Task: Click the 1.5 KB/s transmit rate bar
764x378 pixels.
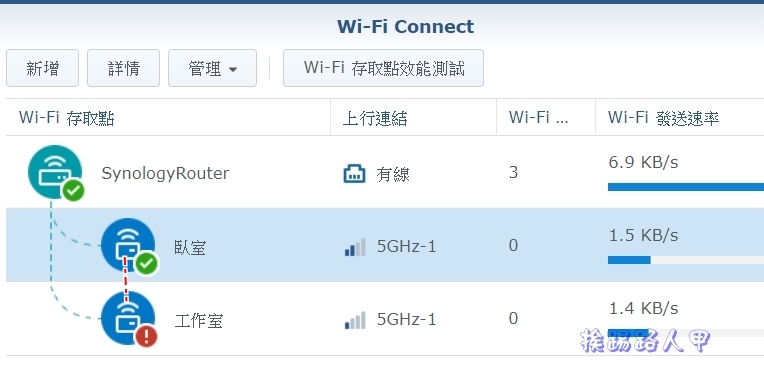Action: [686, 260]
